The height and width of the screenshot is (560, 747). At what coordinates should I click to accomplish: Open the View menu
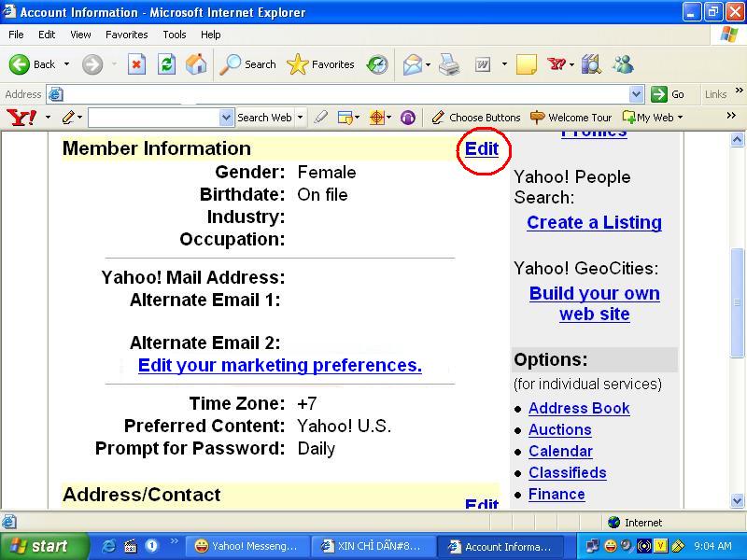[80, 35]
